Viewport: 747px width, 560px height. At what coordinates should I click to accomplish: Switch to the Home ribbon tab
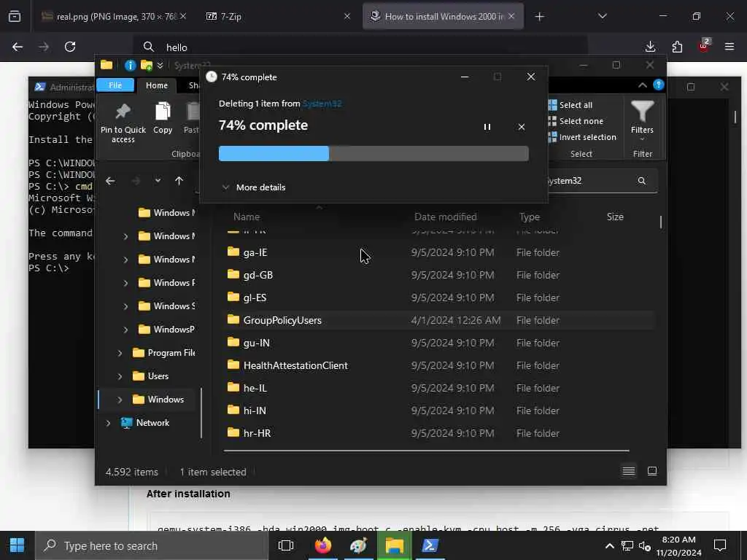click(x=157, y=85)
